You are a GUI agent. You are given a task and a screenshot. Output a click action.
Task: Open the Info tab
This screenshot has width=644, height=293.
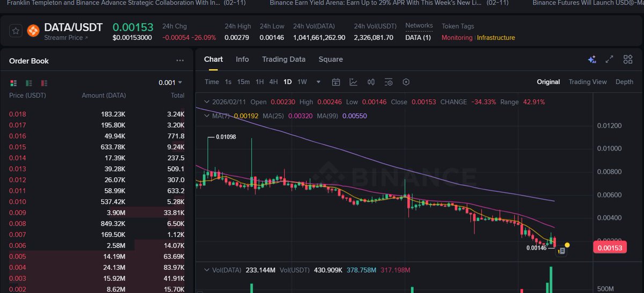[x=243, y=60]
